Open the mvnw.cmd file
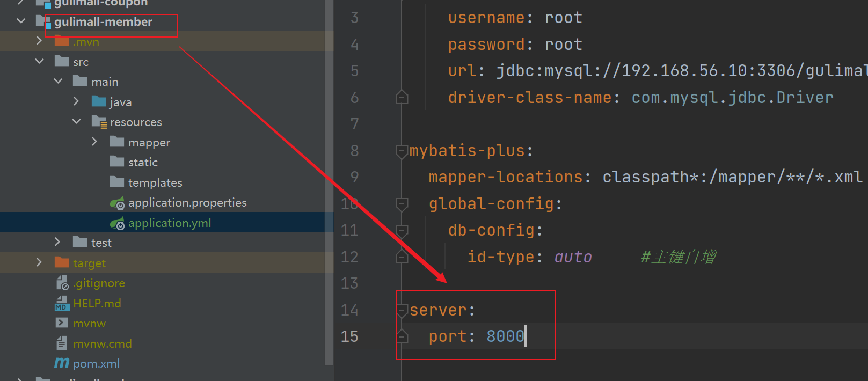 coord(103,344)
